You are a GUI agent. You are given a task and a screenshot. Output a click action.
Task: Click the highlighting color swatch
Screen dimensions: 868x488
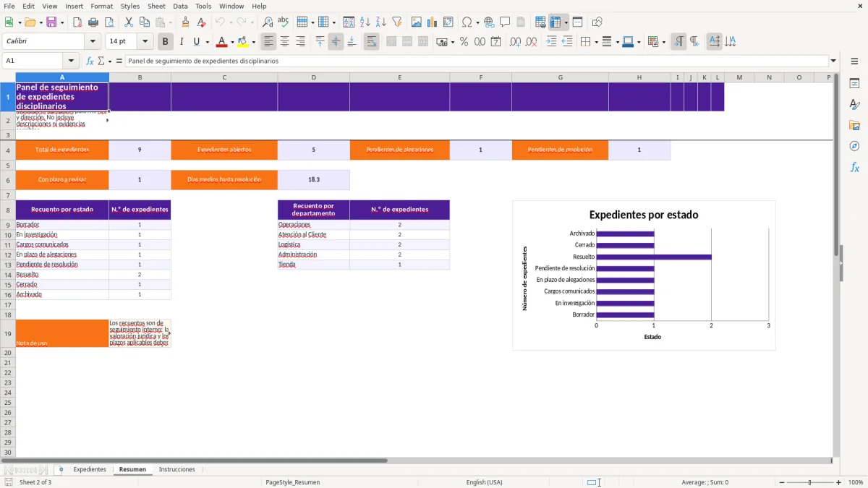[243, 42]
